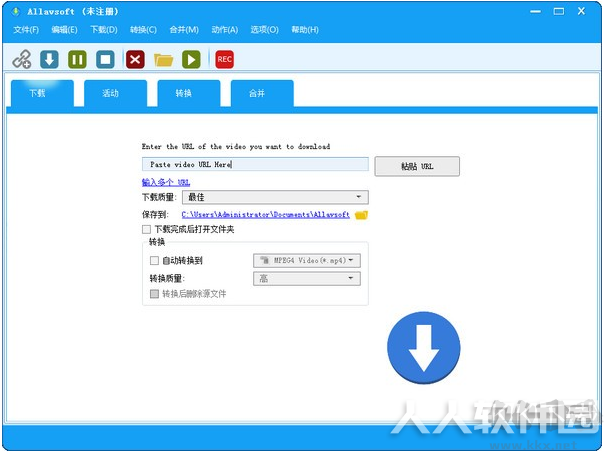Open the 帮助(H) menu
Image resolution: width=604 pixels, height=452 pixels.
coord(305,30)
